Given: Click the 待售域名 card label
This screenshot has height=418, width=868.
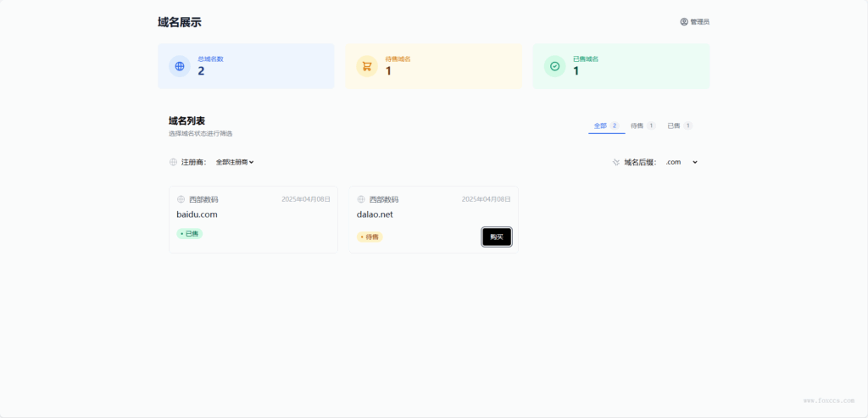Looking at the screenshot, I should (398, 59).
